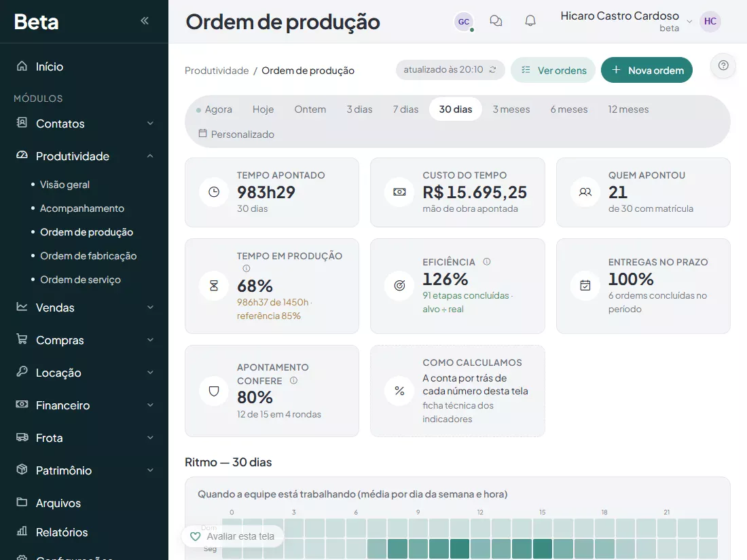Open Acompanhamento submenu item
747x560 pixels.
[82, 208]
